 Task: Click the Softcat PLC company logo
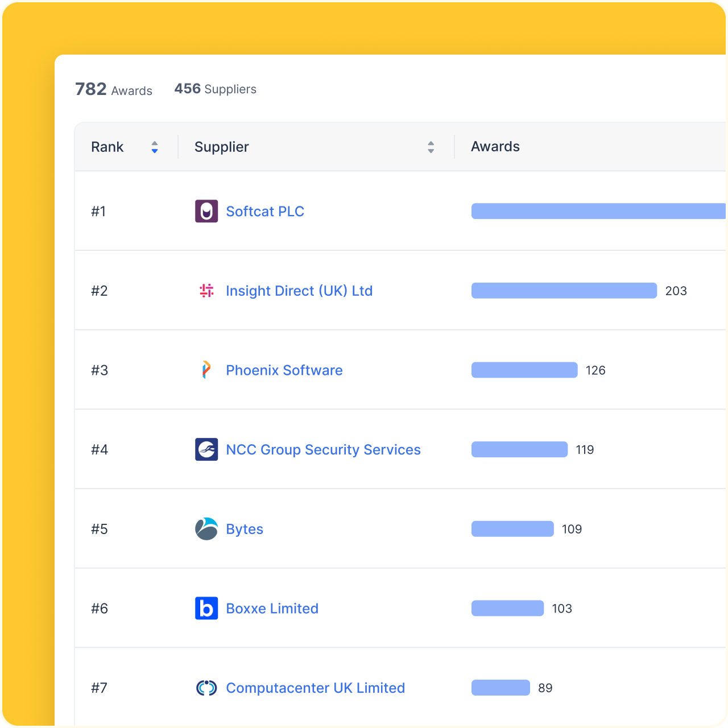point(206,211)
